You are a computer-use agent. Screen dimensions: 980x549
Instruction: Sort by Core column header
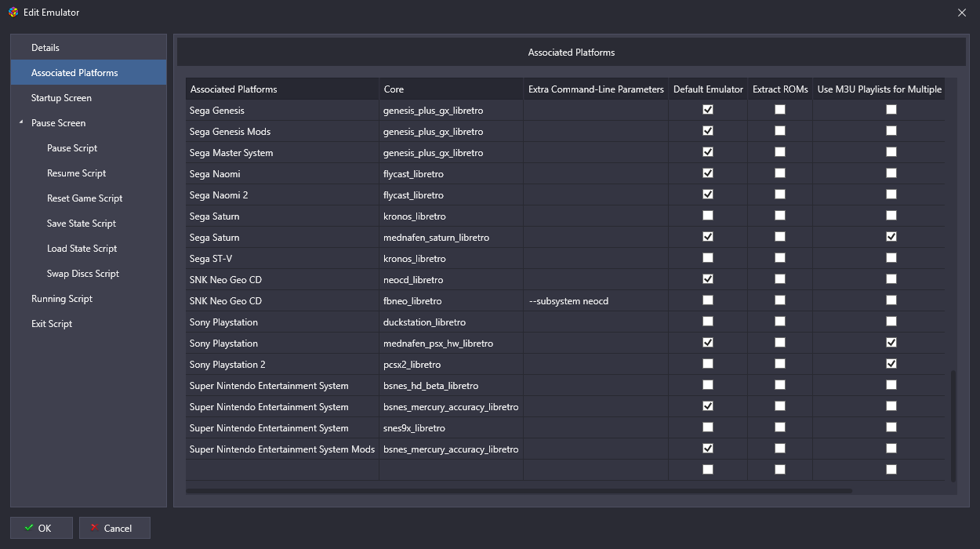point(451,89)
